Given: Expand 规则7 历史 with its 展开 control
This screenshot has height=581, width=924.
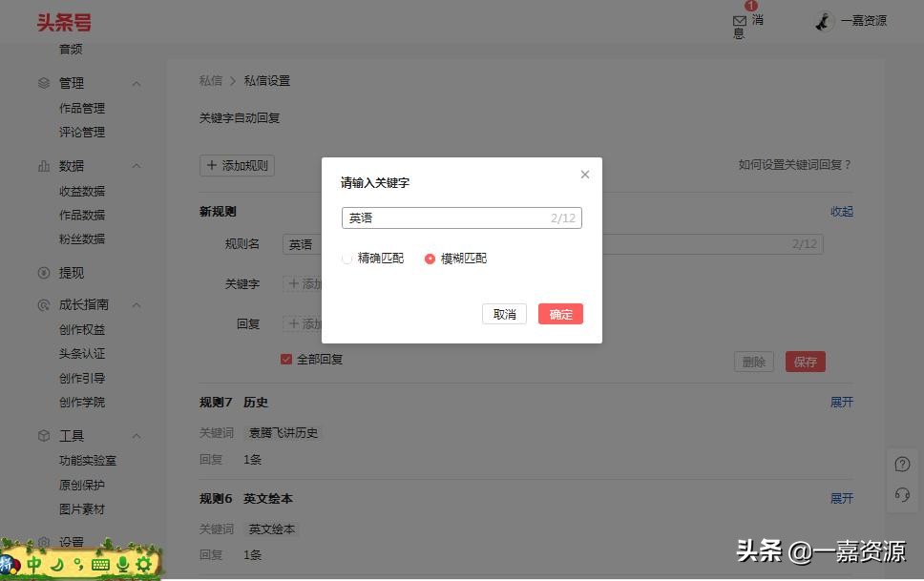Looking at the screenshot, I should tap(841, 402).
